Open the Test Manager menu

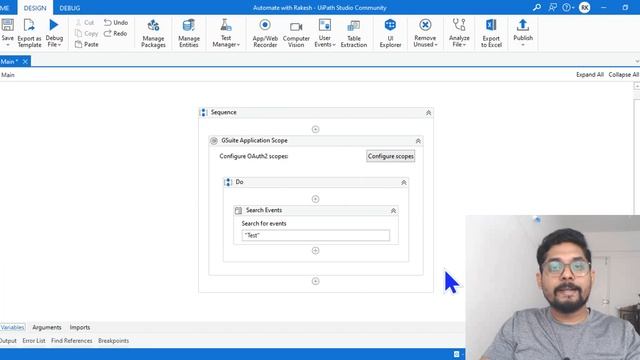[226, 33]
